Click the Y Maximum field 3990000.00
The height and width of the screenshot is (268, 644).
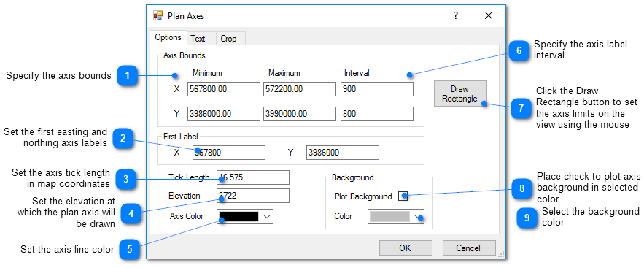point(300,114)
